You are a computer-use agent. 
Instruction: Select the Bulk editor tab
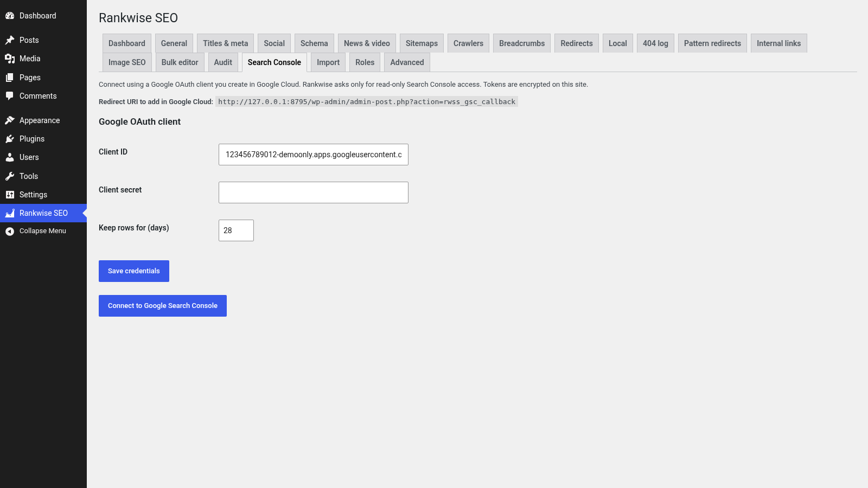tap(180, 62)
